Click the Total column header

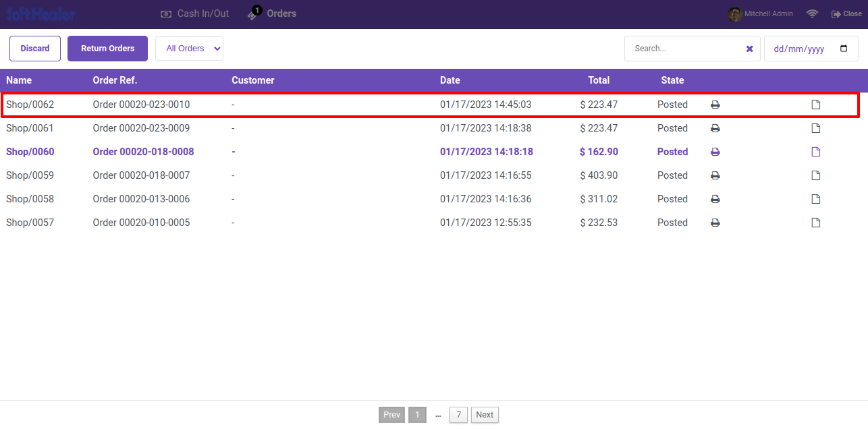click(x=599, y=80)
